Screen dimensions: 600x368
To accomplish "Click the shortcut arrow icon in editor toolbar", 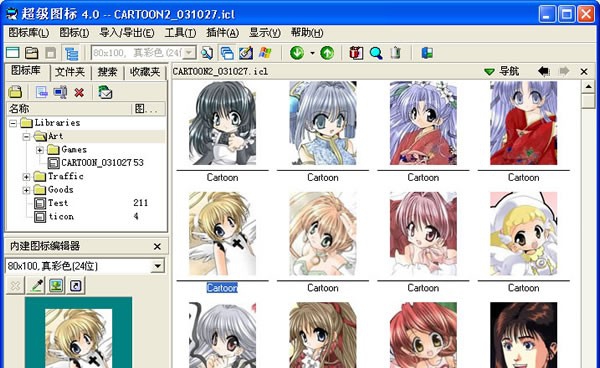I will pyautogui.click(x=76, y=286).
